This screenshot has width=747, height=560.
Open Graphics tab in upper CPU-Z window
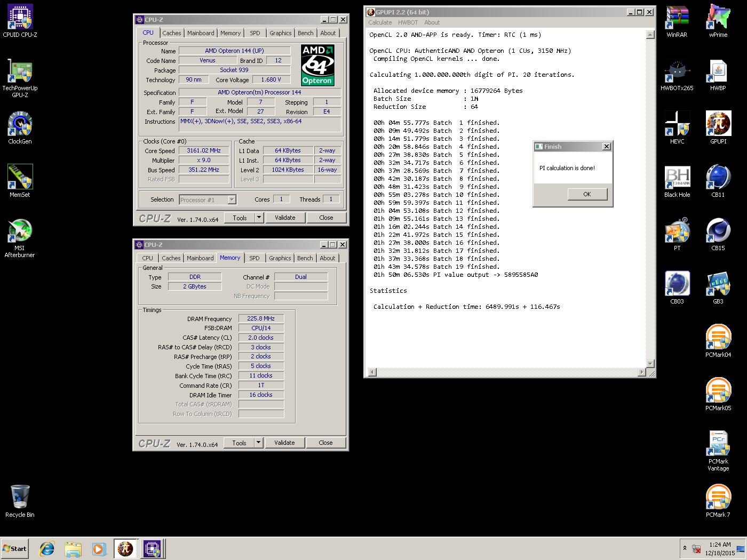tap(281, 33)
